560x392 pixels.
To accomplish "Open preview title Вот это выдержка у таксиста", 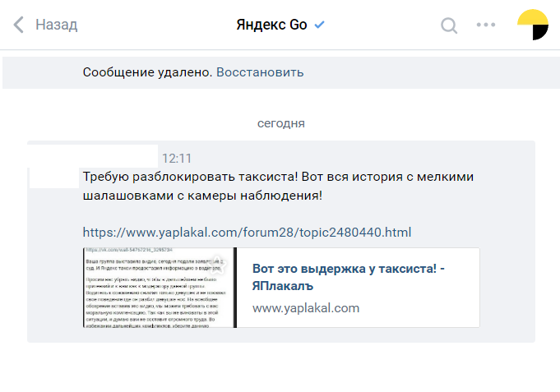I will point(348,277).
